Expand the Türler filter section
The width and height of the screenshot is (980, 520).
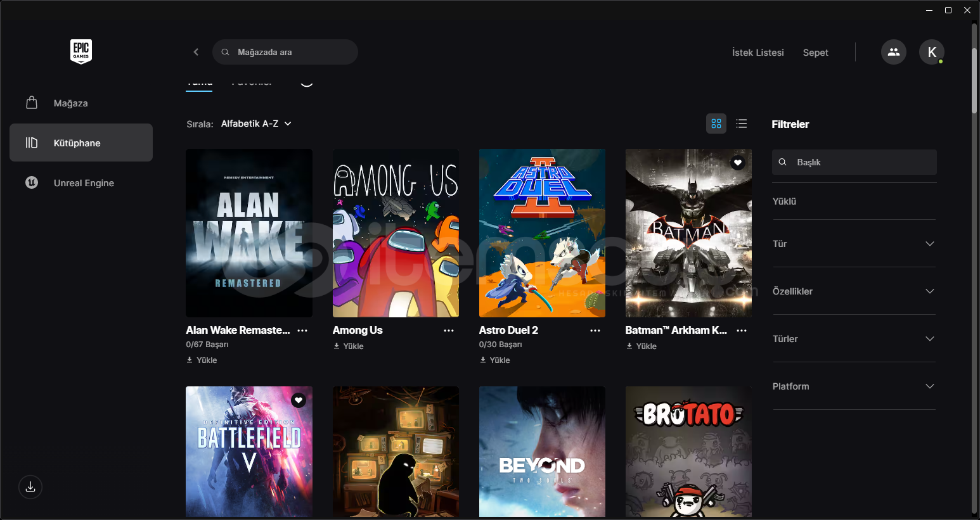click(854, 339)
